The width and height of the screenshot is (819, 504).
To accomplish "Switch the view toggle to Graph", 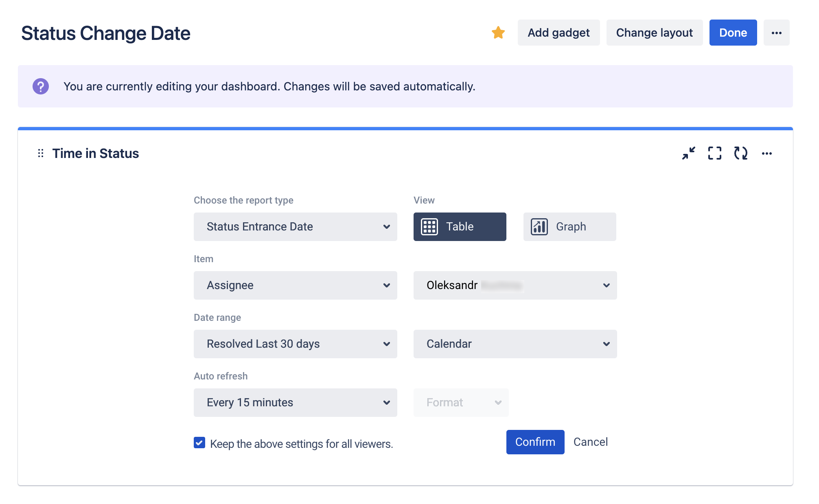I will click(x=569, y=227).
